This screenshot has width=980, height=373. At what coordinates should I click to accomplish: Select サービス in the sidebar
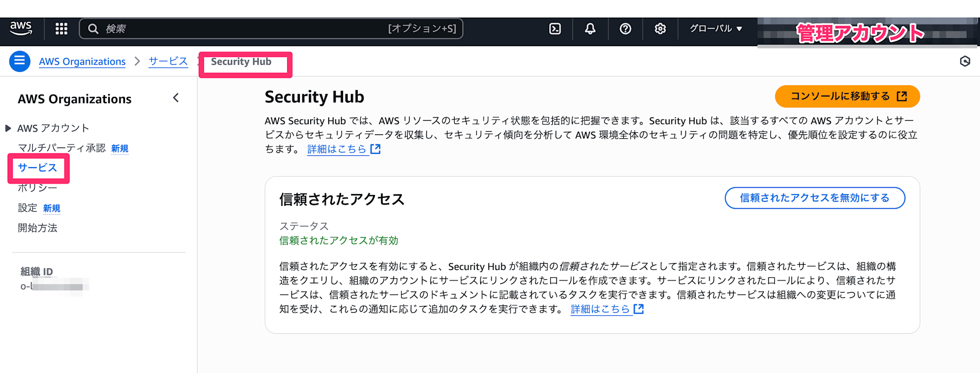38,168
